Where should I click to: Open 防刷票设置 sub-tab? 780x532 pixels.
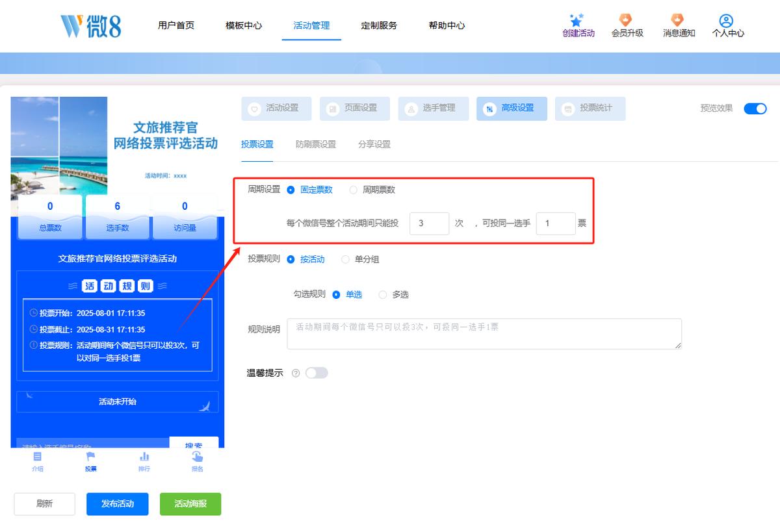316,144
